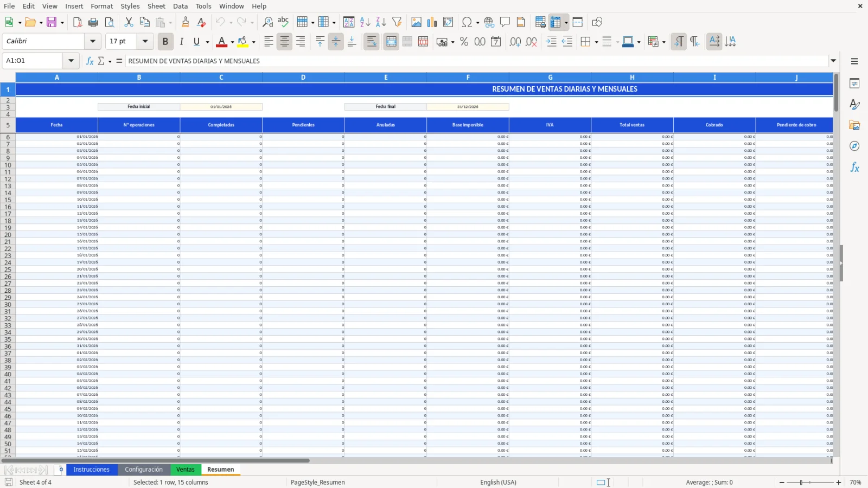Open Find and Replace tool
This screenshot has height=488, width=868.
[267, 22]
